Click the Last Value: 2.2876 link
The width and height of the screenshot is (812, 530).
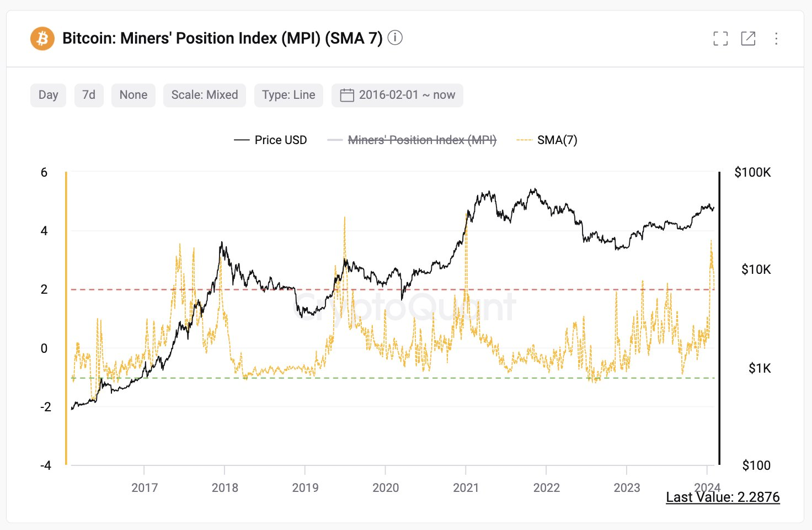[x=723, y=497]
